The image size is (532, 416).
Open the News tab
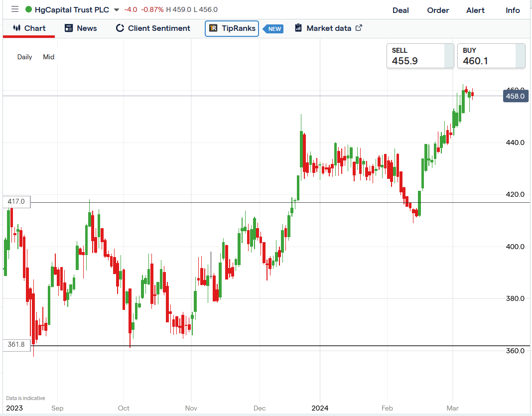81,28
